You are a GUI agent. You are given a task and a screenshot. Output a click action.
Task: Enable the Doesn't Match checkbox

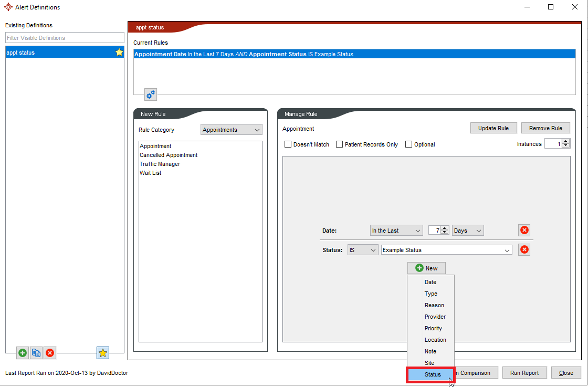point(288,144)
